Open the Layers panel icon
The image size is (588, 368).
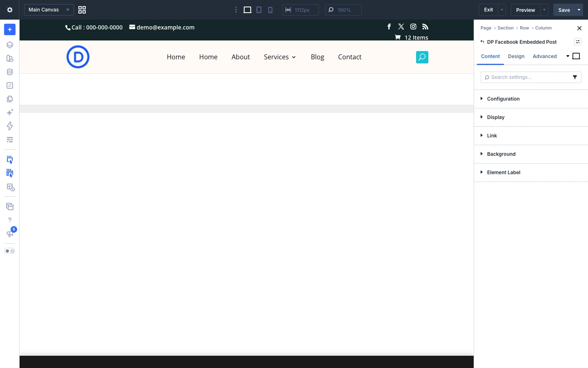pyautogui.click(x=10, y=45)
